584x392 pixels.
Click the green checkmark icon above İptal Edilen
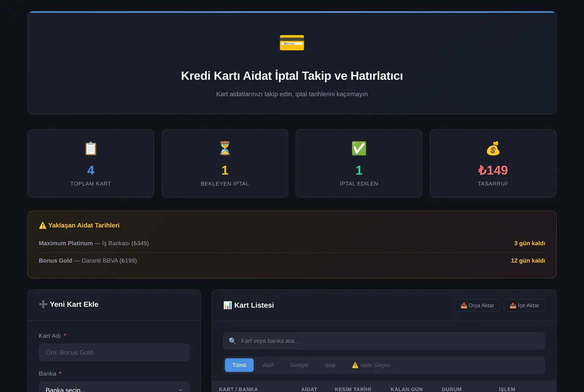(x=359, y=148)
